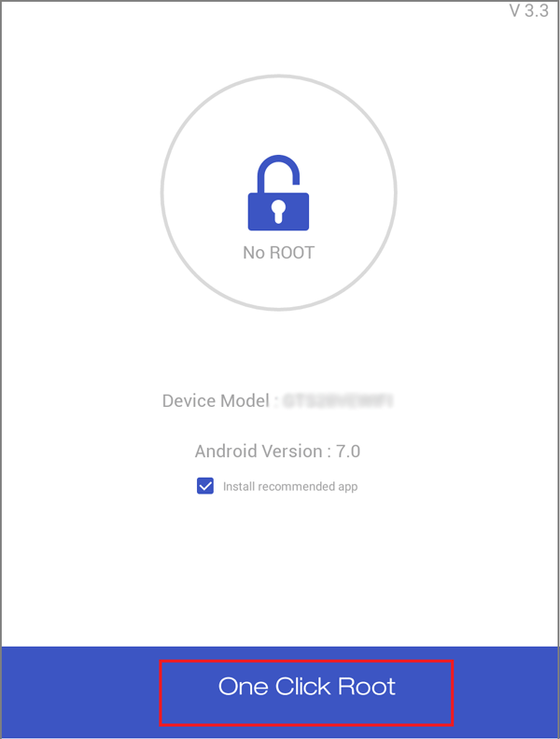Click the red highlight border around the root button
The height and width of the screenshot is (739, 560).
click(x=306, y=662)
